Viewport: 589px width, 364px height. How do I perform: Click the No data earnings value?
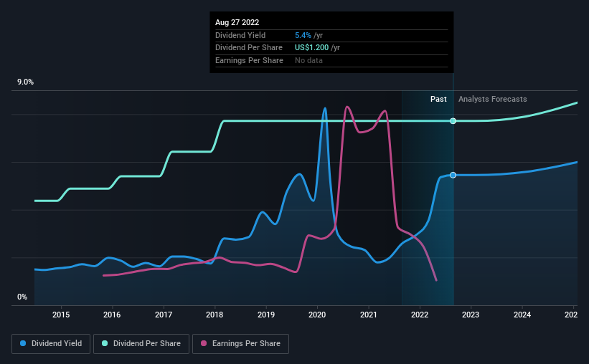pos(308,60)
